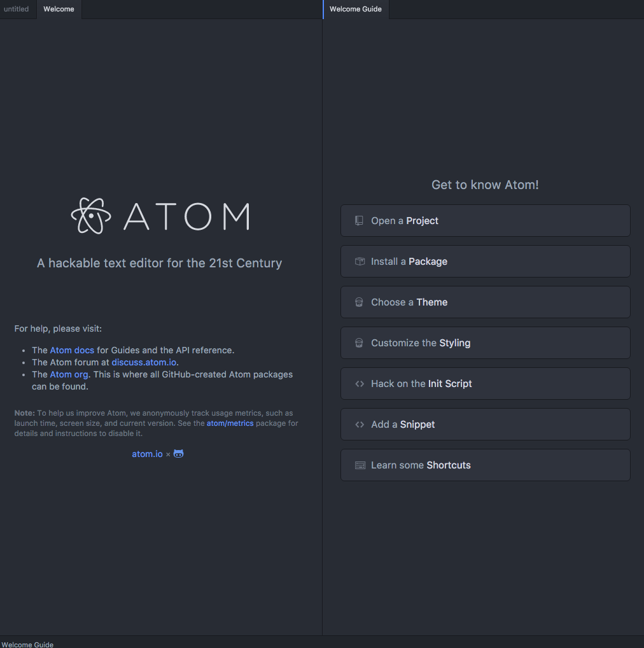Open the discuss.atom.io forum link
Screen dimensions: 644x648
tap(144, 362)
